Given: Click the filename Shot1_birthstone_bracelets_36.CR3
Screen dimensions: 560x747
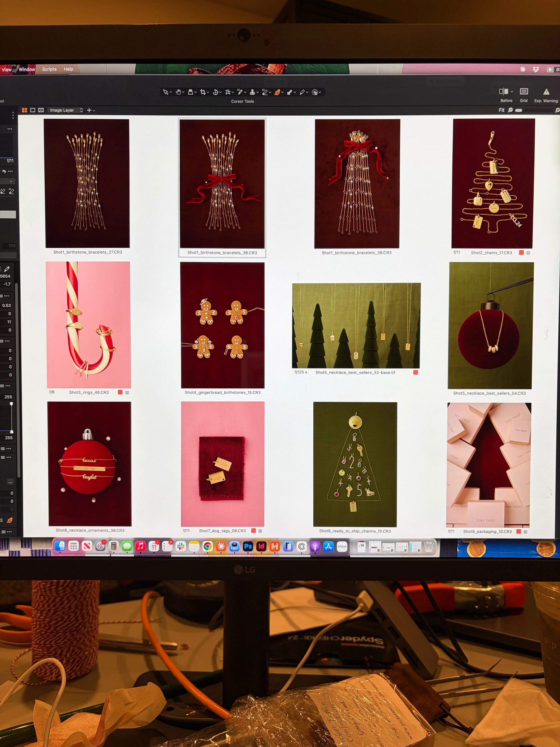Looking at the screenshot, I should (222, 253).
